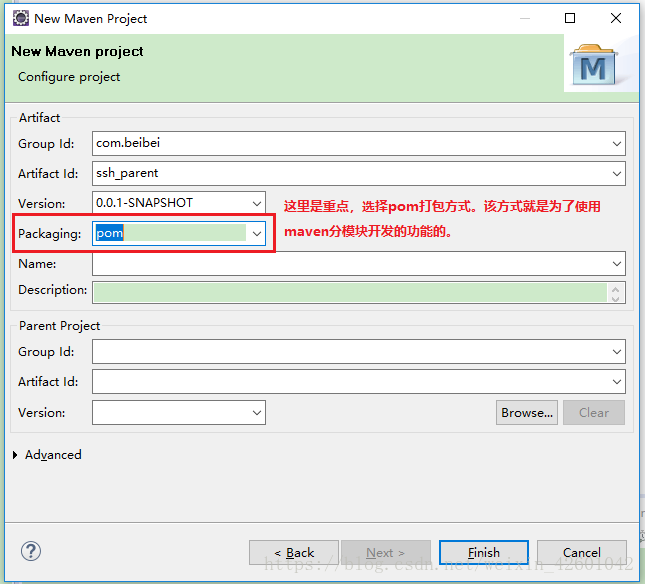Click the help question mark icon
The image size is (645, 584).
31,551
